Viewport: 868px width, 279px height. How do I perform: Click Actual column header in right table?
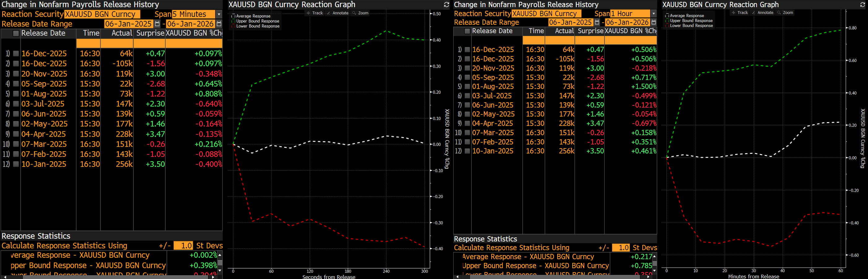(x=564, y=31)
